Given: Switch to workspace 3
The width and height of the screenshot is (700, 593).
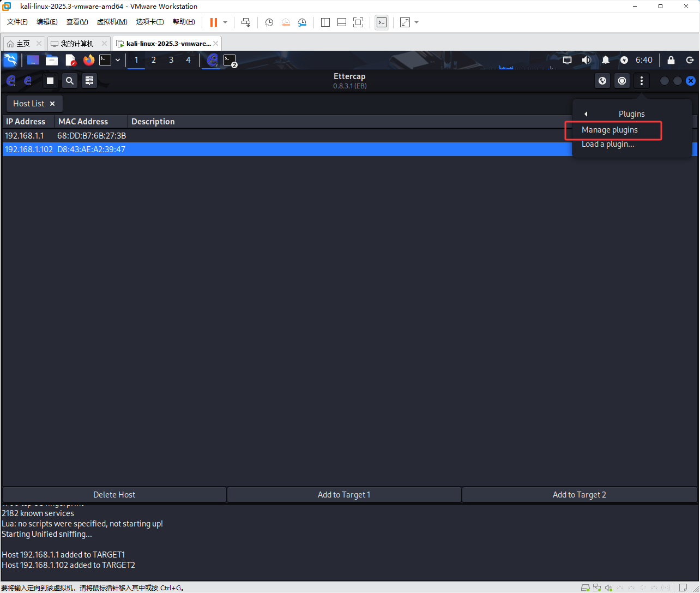Looking at the screenshot, I should point(171,60).
